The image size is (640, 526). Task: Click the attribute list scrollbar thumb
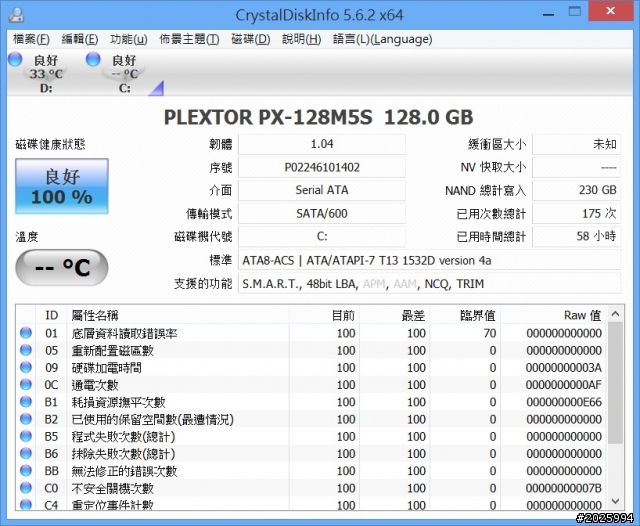tap(616, 383)
